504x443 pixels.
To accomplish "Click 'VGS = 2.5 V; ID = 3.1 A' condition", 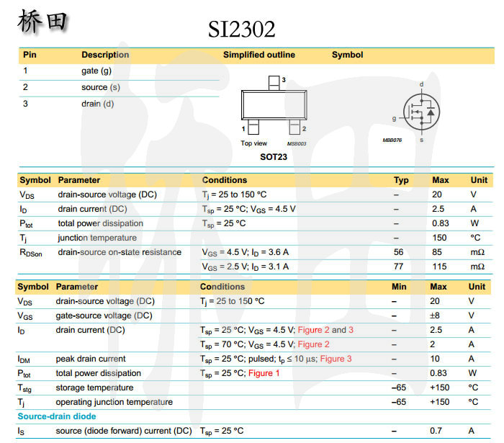I will (x=246, y=267).
